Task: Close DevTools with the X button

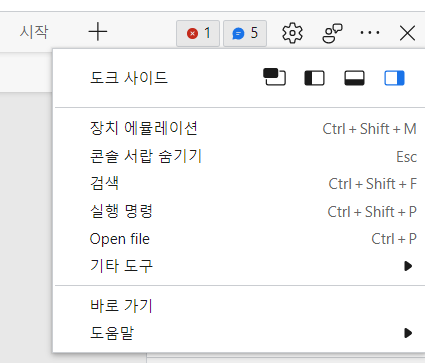Action: pos(407,33)
